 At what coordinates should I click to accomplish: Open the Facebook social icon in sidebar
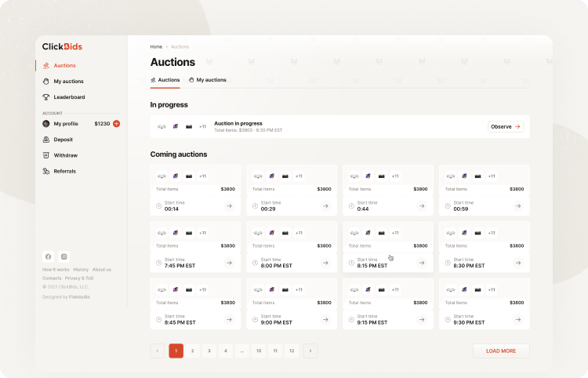(x=48, y=256)
